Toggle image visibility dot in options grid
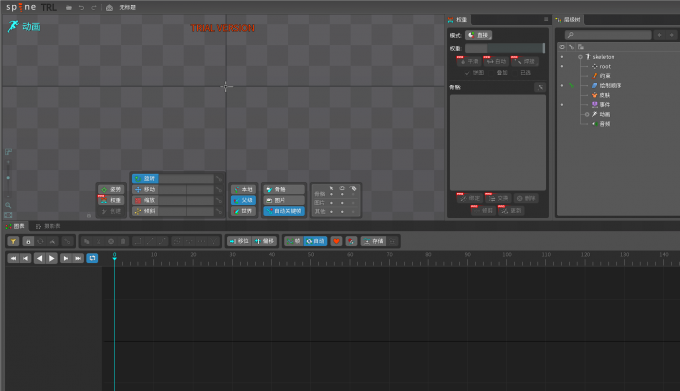Viewport: 680px width, 391px height. (342, 203)
